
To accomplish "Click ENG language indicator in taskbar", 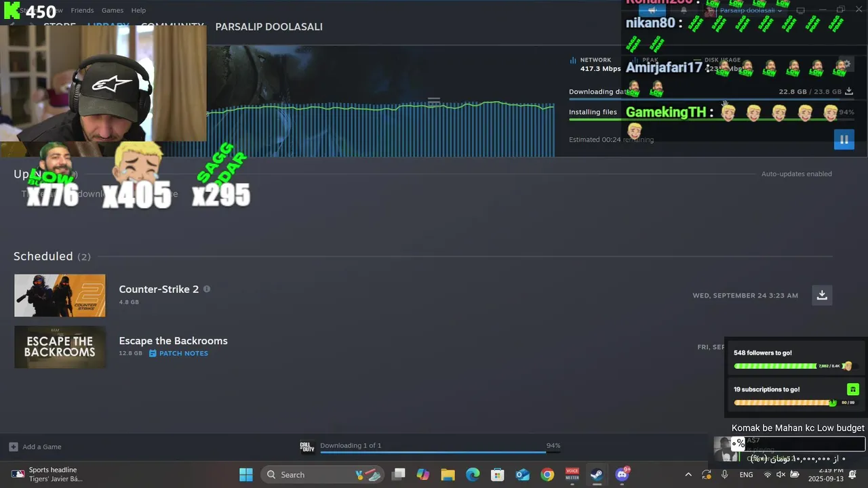I will (746, 474).
